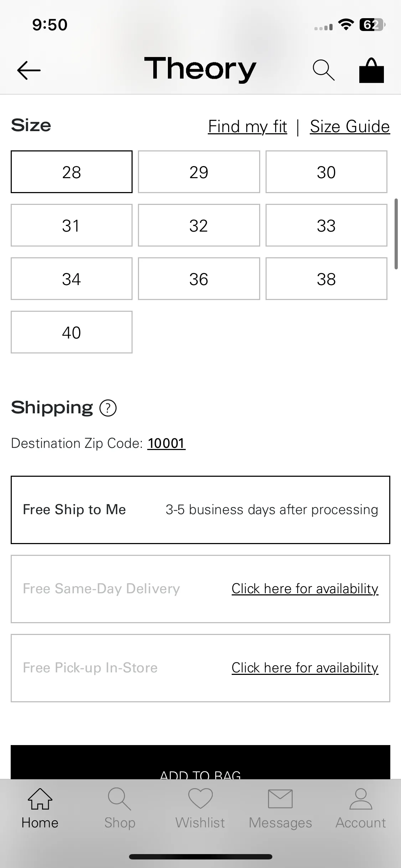Pick size 36
The image size is (401, 868).
point(199,279)
